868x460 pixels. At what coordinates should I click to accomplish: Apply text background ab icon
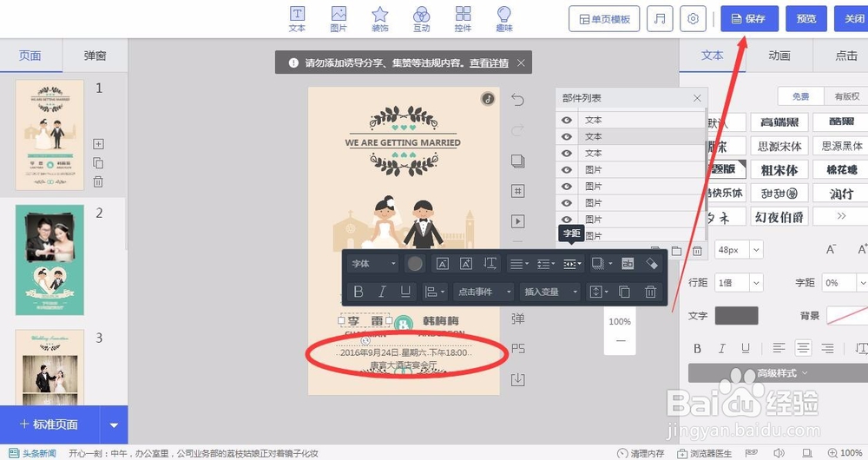point(628,264)
